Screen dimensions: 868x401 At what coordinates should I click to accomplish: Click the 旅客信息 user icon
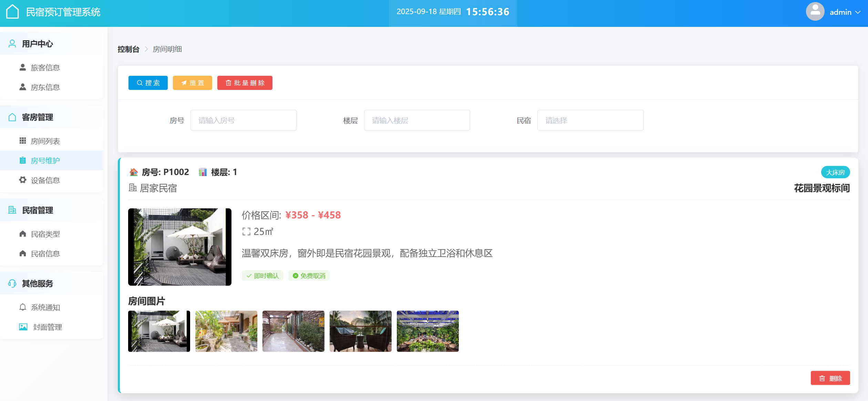coord(23,68)
